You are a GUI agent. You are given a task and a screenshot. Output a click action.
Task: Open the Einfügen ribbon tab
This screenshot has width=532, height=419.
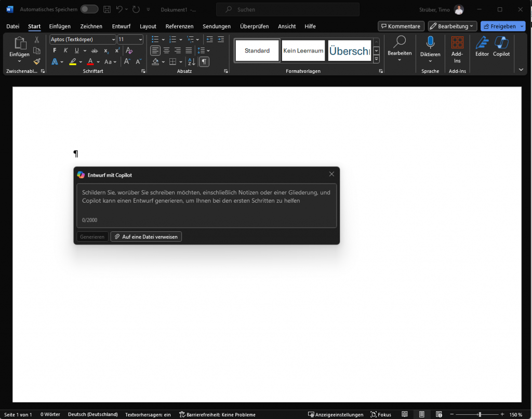pyautogui.click(x=60, y=27)
